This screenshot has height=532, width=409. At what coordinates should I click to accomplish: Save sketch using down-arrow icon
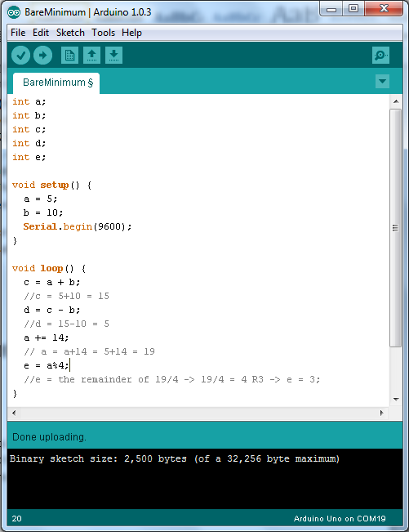point(113,56)
